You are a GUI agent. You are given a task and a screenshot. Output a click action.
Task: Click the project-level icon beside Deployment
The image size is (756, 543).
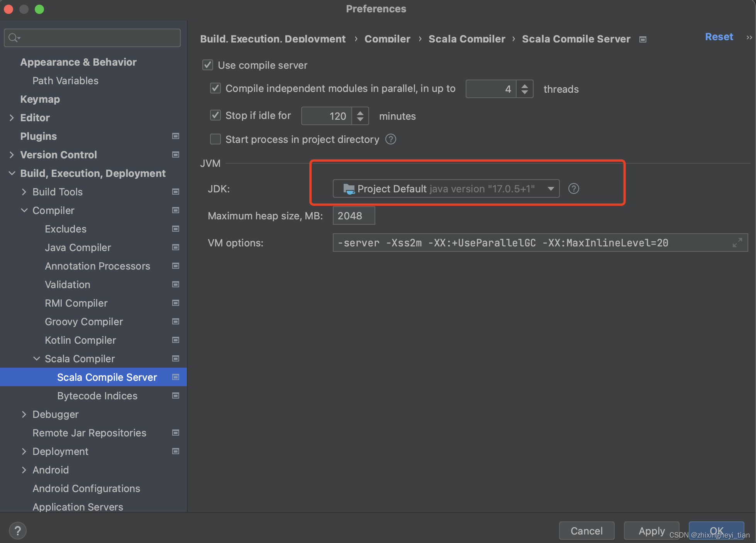pos(176,451)
